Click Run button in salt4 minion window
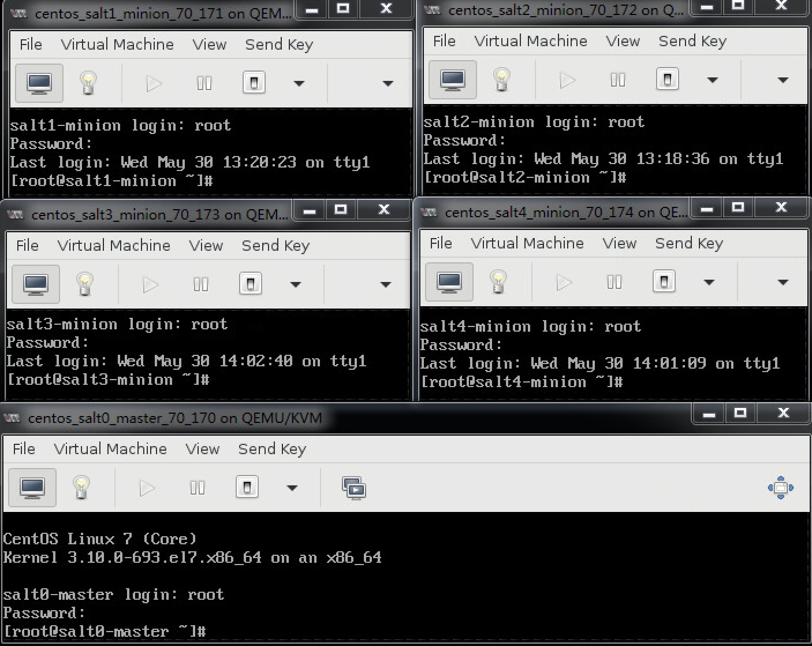 click(564, 283)
